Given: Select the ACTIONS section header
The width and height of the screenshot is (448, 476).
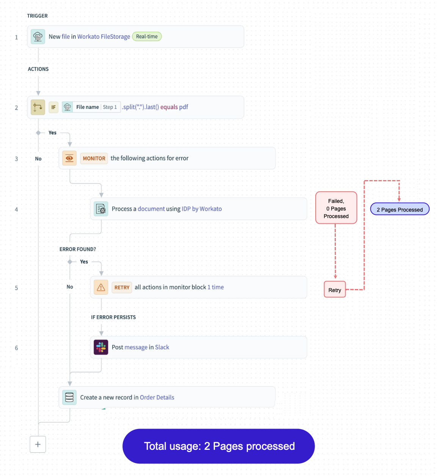Looking at the screenshot, I should (x=38, y=69).
